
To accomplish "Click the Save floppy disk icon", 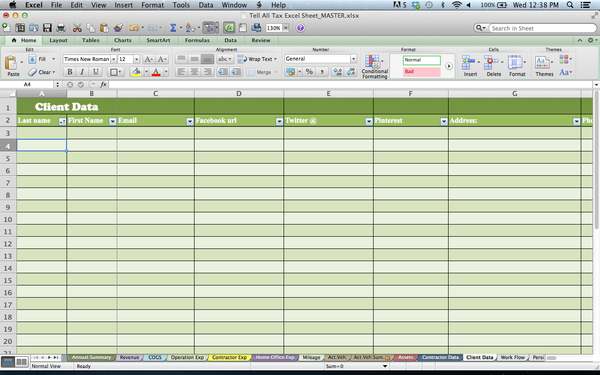I will (47, 28).
